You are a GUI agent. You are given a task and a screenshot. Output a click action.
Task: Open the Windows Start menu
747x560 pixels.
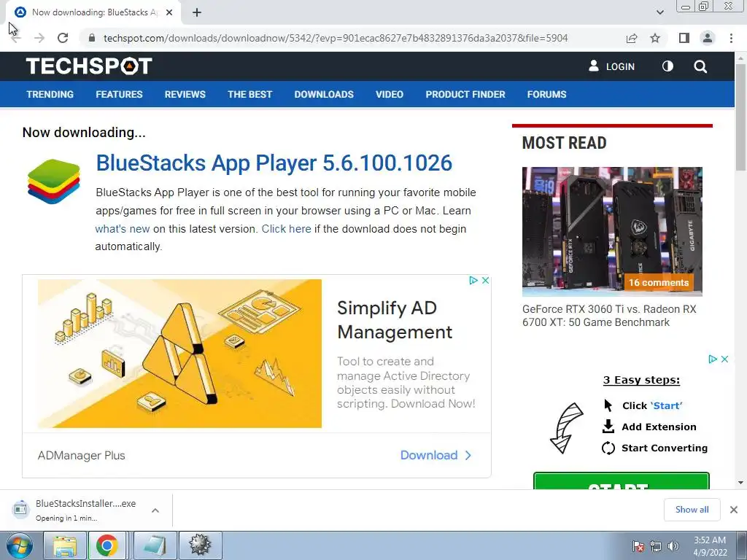(x=20, y=545)
